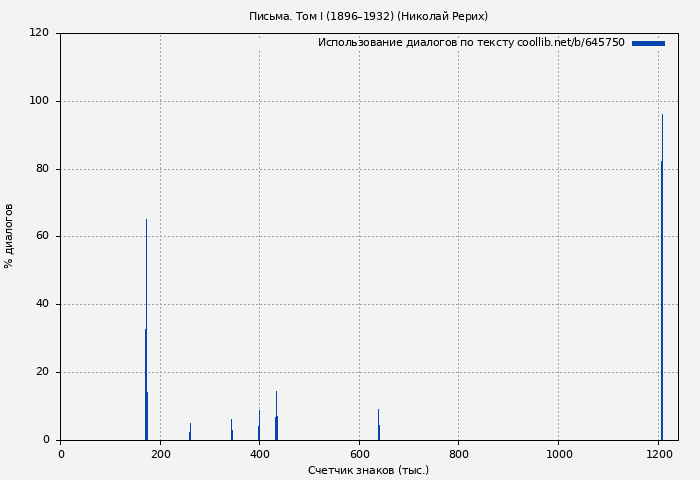Click the y-axis tick label 120
This screenshot has height=480, width=700.
coord(39,33)
